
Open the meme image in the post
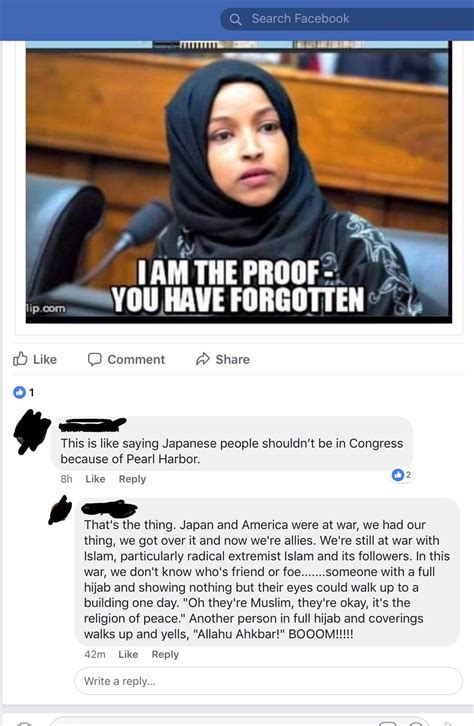pos(238,182)
